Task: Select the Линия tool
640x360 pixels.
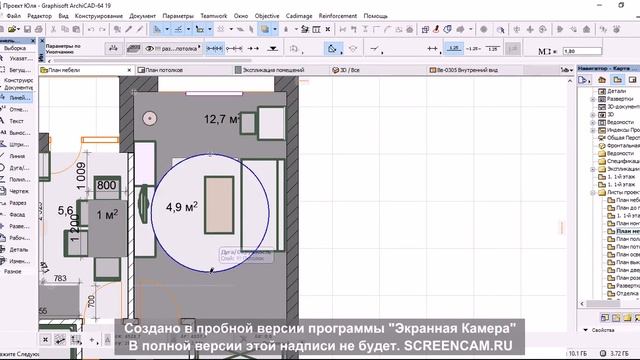Action: point(17,156)
